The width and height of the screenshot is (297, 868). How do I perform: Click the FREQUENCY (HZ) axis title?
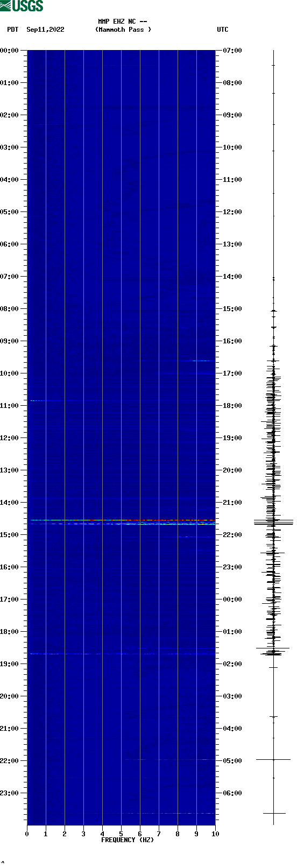click(128, 840)
